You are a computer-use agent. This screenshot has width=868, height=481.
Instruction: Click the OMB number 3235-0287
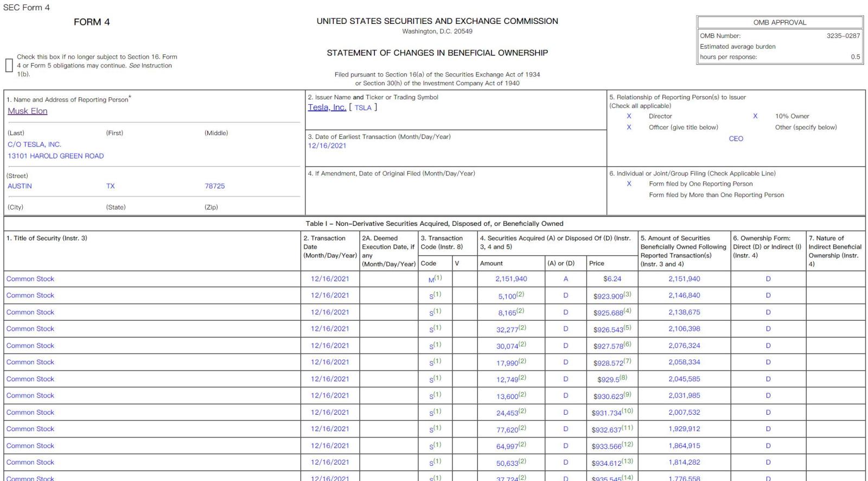pyautogui.click(x=844, y=36)
